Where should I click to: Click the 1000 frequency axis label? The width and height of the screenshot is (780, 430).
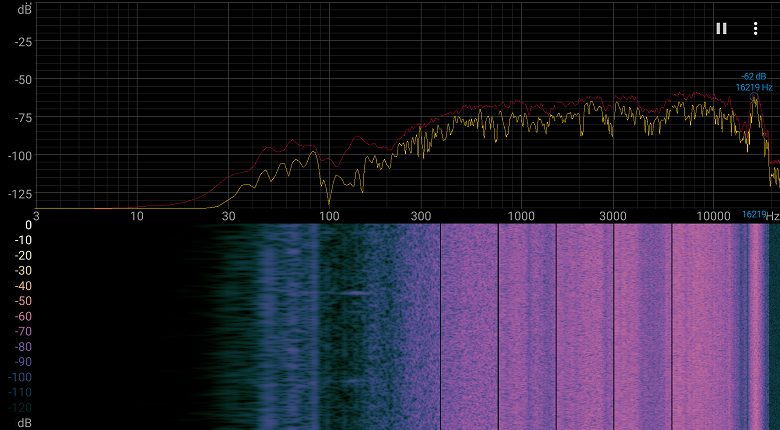521,216
